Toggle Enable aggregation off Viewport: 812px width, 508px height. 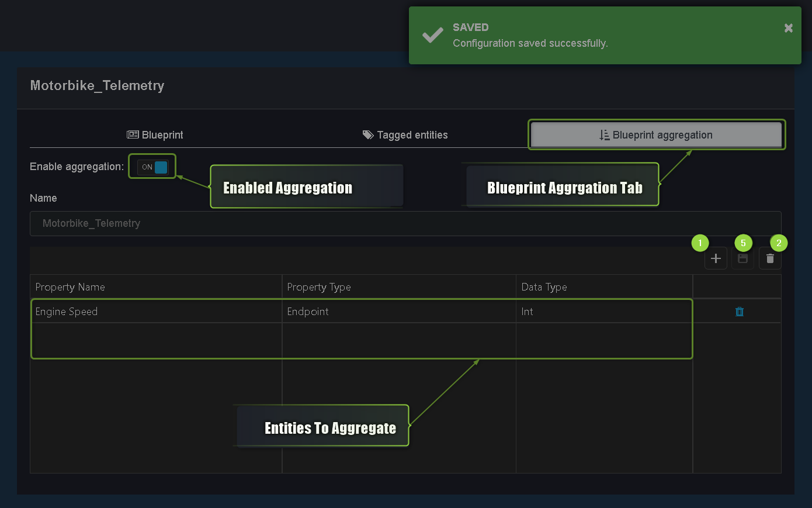click(x=152, y=166)
